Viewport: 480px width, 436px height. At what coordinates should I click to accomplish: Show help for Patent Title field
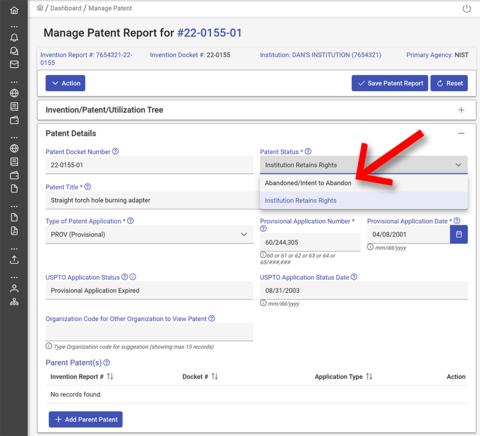click(x=88, y=187)
